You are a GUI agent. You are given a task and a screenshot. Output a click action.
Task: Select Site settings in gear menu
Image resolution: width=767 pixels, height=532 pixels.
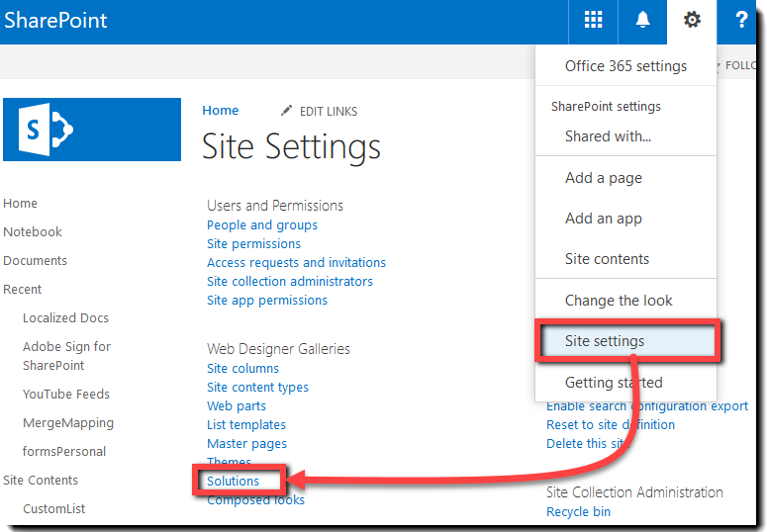click(x=605, y=341)
